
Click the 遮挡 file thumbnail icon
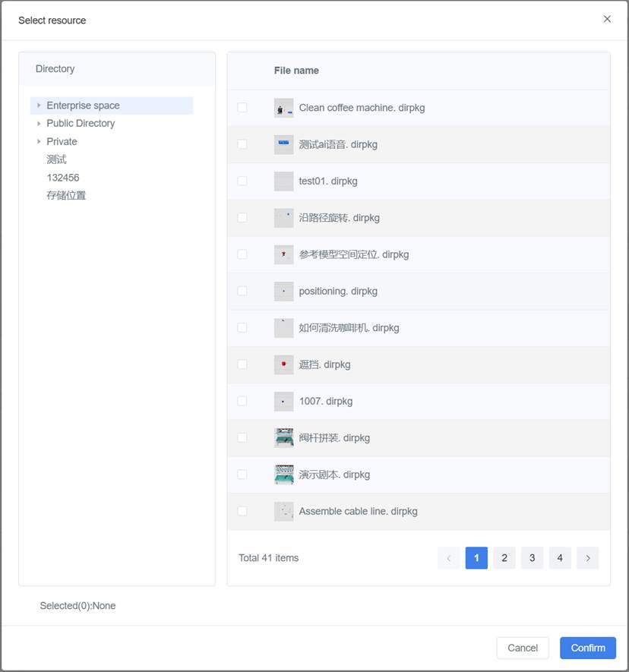283,364
